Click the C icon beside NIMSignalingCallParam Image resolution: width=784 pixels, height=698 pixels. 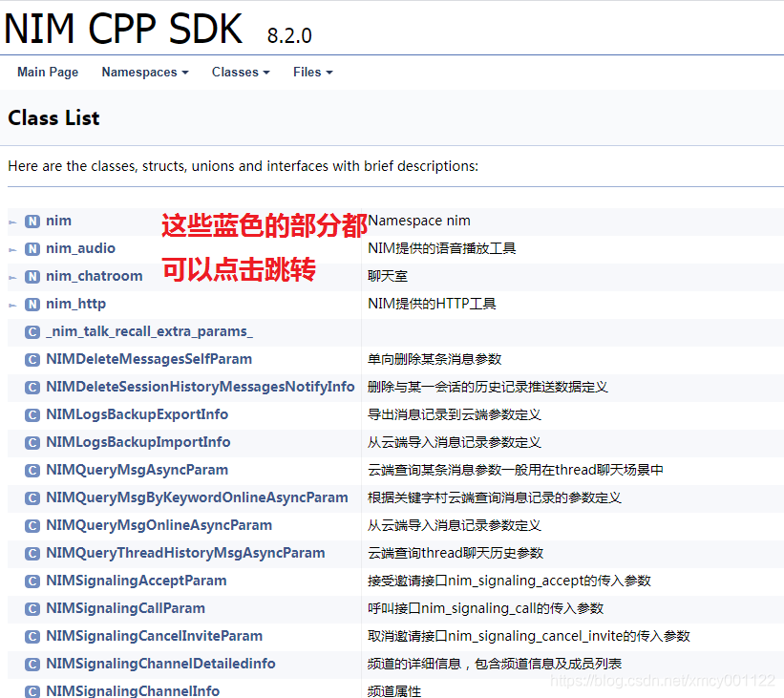[x=32, y=609]
